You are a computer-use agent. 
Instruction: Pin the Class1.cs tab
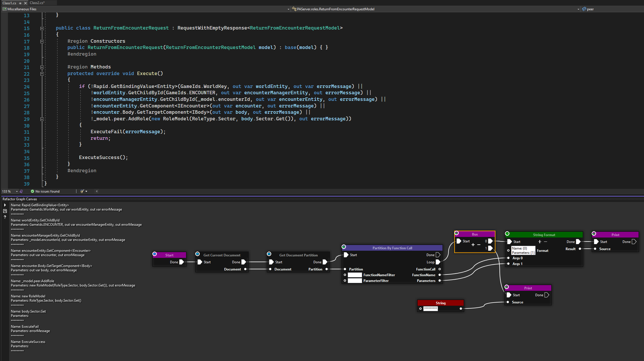(20, 3)
